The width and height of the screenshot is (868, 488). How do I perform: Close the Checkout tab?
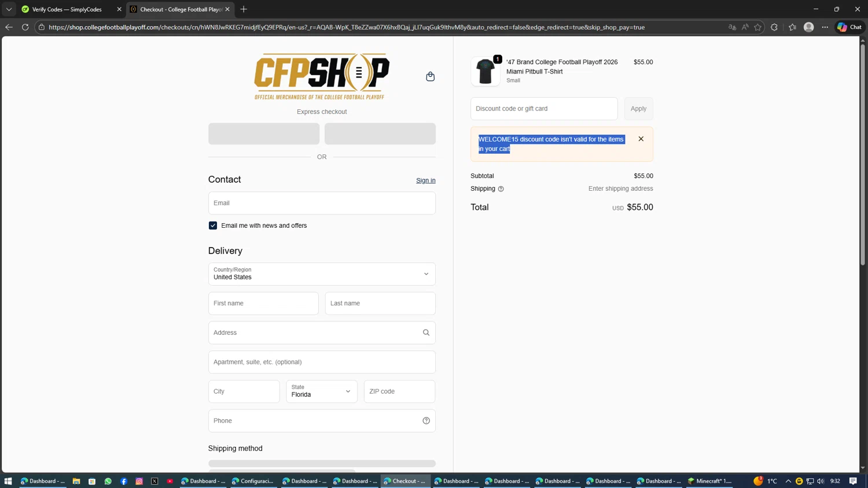(x=227, y=9)
